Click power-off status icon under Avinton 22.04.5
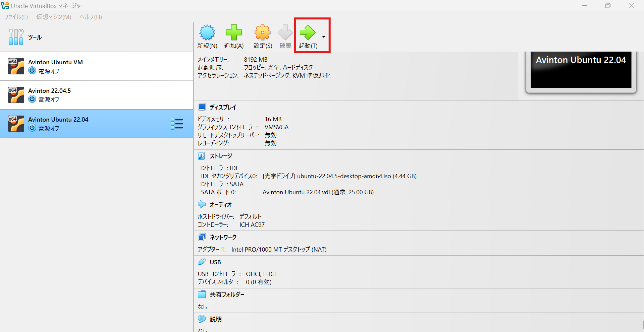Screen dimensions: 644x332 tap(32, 99)
